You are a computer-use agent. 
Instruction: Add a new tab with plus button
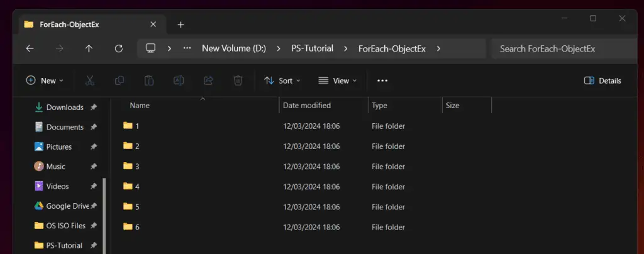click(x=180, y=25)
